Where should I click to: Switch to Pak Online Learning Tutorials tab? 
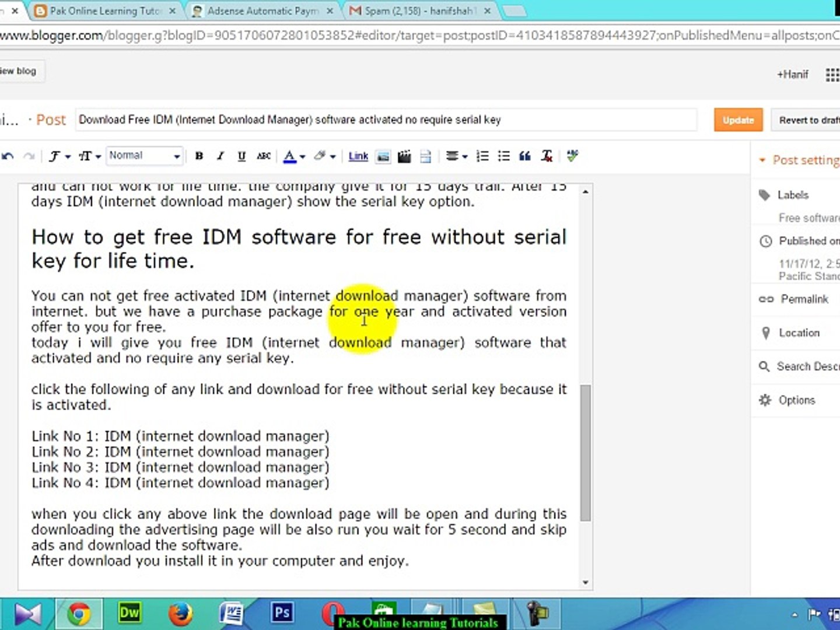pos(105,10)
